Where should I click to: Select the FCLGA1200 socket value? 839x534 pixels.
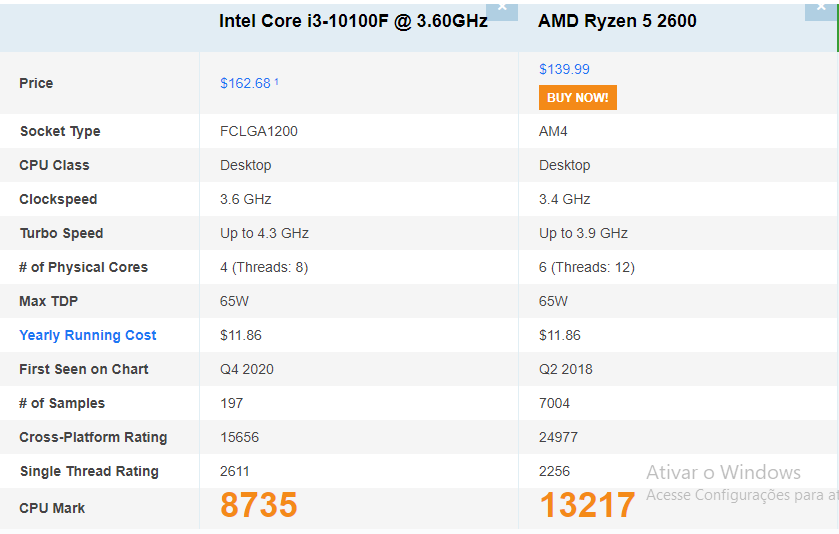coord(258,131)
